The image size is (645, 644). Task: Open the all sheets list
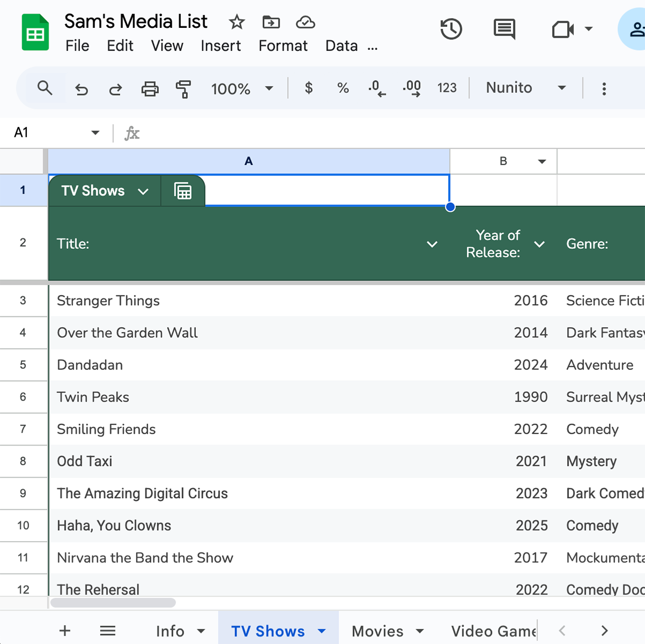[x=107, y=631]
